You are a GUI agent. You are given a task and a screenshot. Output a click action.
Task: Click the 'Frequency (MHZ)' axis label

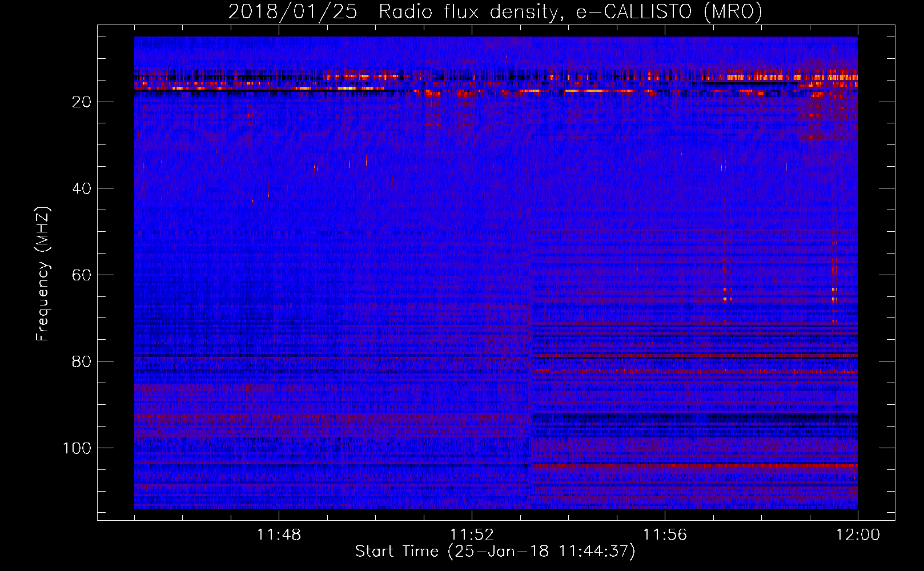click(x=43, y=274)
